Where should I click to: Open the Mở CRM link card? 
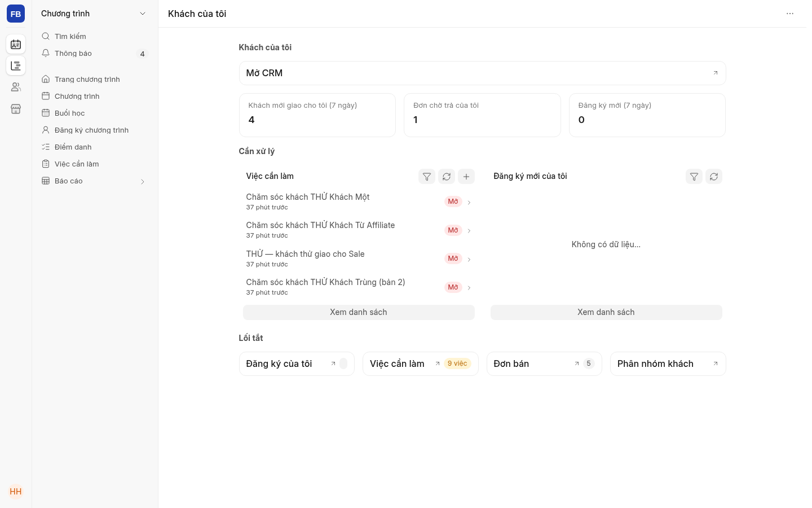pos(482,73)
